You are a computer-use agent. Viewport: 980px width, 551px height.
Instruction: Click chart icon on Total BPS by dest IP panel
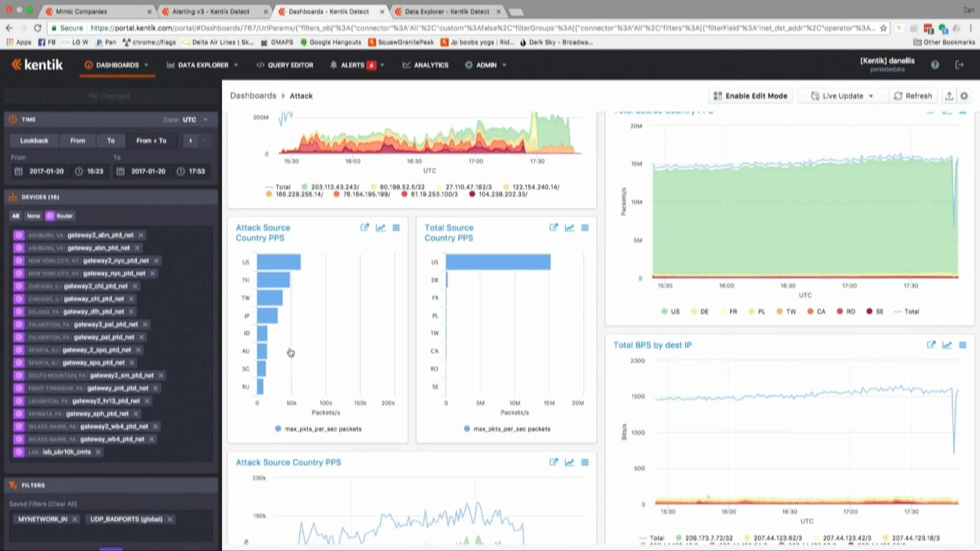pos(947,345)
